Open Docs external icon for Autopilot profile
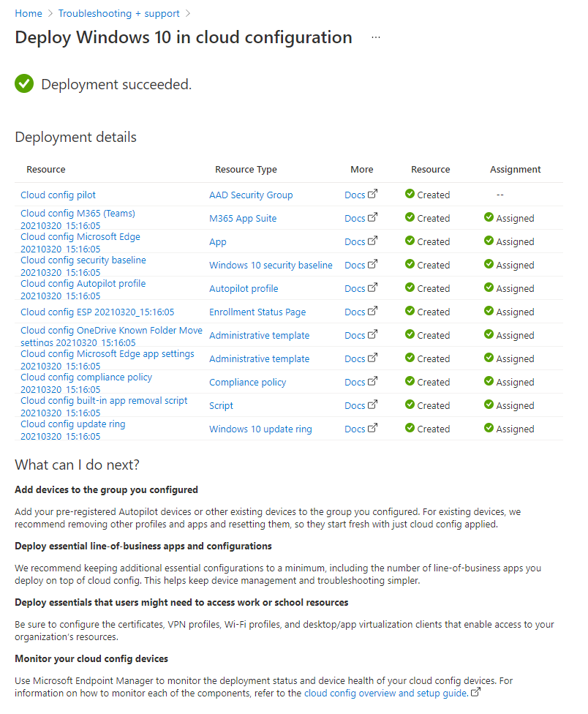The width and height of the screenshot is (588, 714). tap(373, 288)
